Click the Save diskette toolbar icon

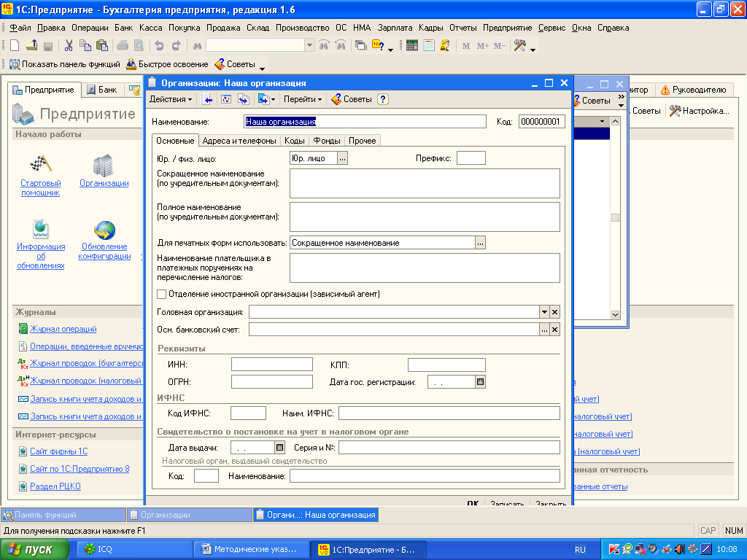(47, 46)
